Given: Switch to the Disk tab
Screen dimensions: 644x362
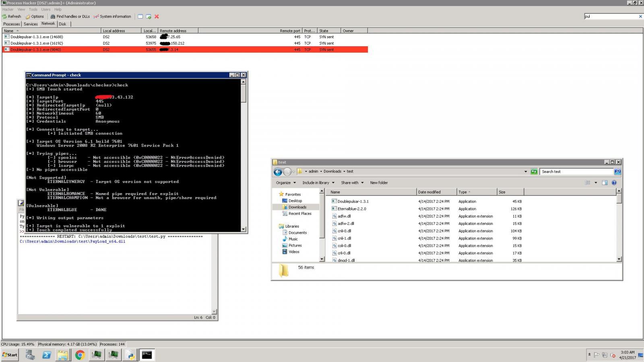Looking at the screenshot, I should coord(62,24).
